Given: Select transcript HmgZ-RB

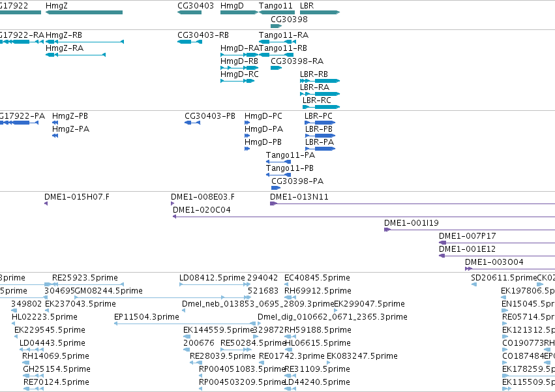Looking at the screenshot, I should click(x=64, y=35).
